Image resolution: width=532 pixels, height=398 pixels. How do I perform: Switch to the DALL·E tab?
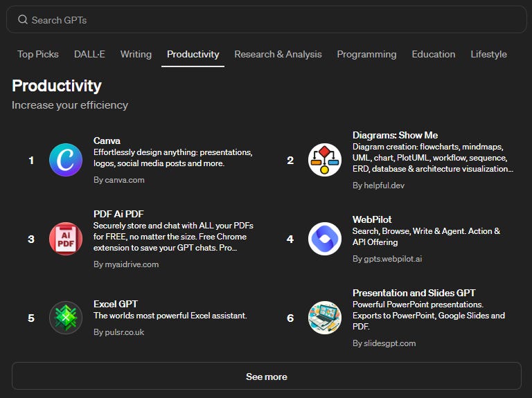89,54
